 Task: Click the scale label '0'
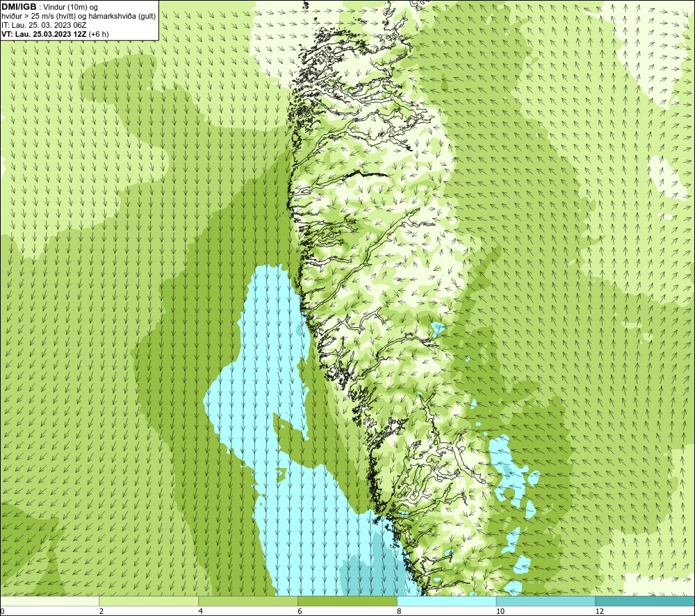pyautogui.click(x=3, y=611)
